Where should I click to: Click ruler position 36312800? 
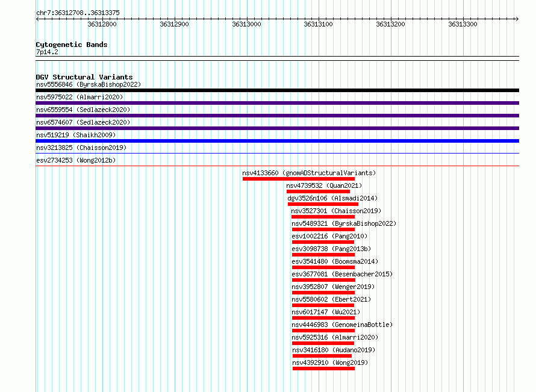tap(102, 24)
